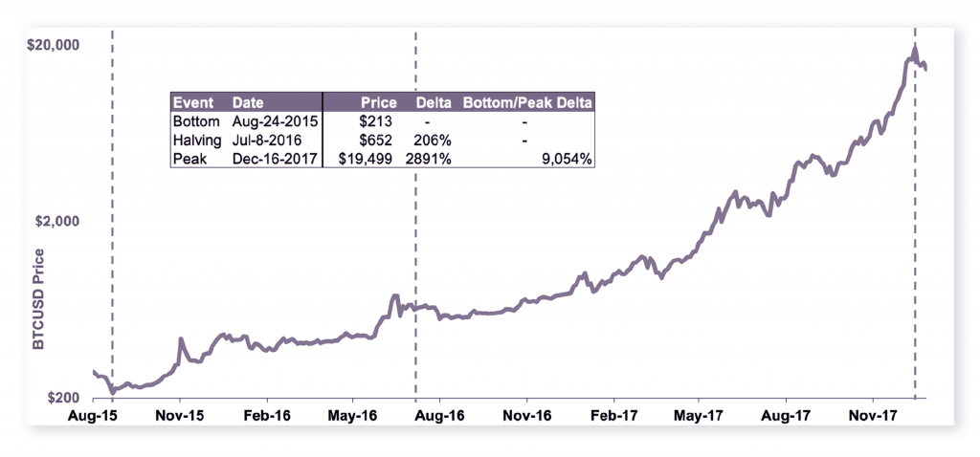Select the Feb-17 x-axis label
The width and height of the screenshot is (980, 457).
pyautogui.click(x=612, y=417)
